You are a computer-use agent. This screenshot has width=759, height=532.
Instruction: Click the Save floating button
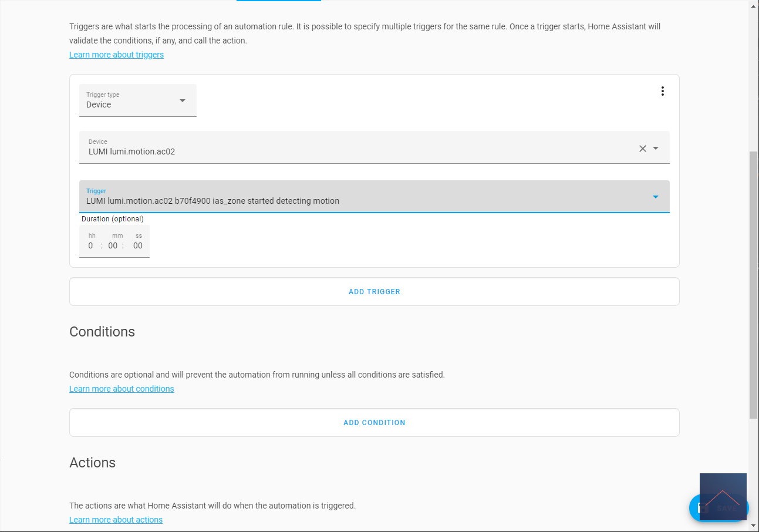(x=719, y=508)
